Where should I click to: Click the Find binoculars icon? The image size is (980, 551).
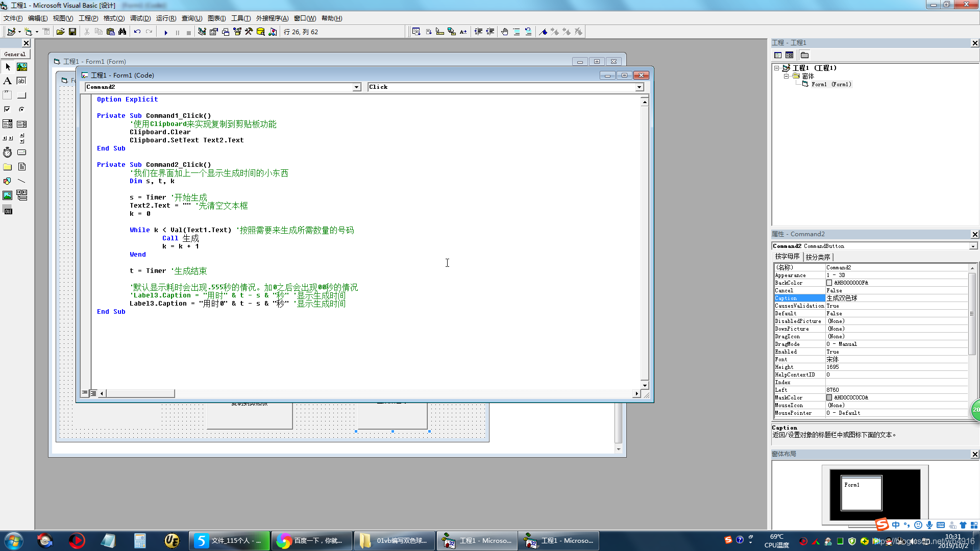122,32
